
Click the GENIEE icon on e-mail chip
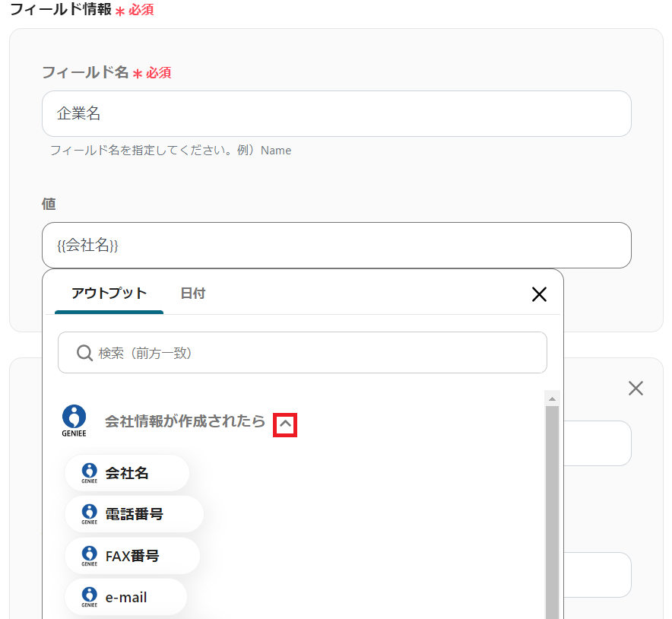tap(89, 597)
